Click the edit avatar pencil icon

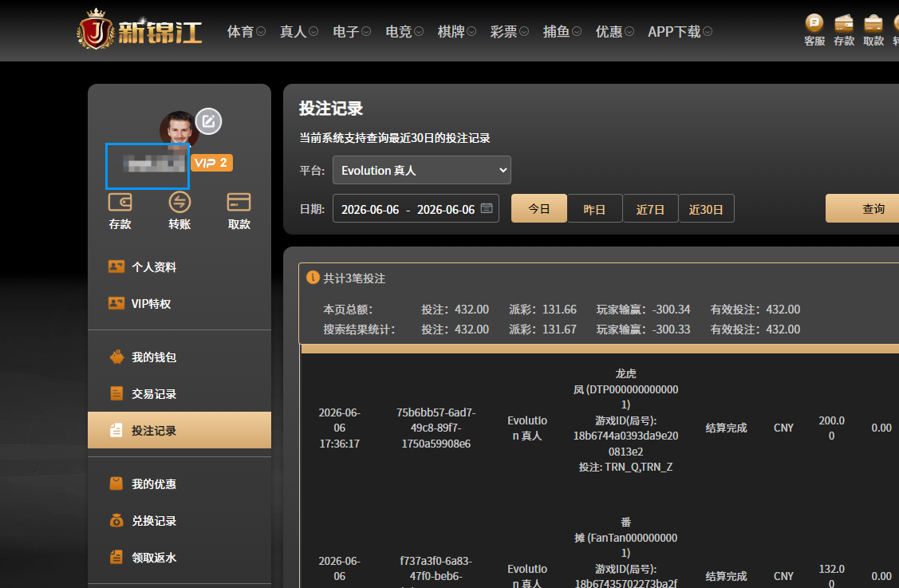208,121
